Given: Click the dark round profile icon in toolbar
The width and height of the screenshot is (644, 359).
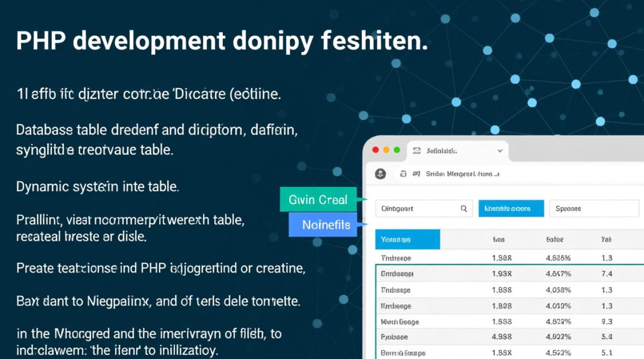Looking at the screenshot, I should click(x=380, y=174).
